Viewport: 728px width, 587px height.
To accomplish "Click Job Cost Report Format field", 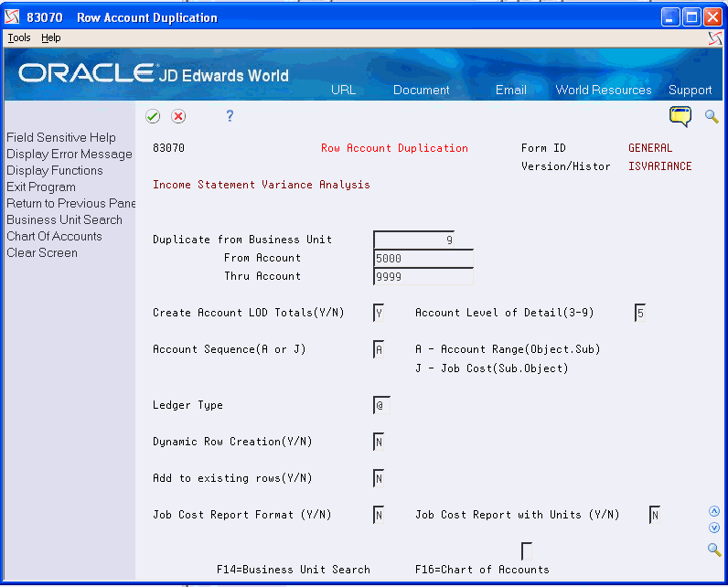I will point(379,515).
